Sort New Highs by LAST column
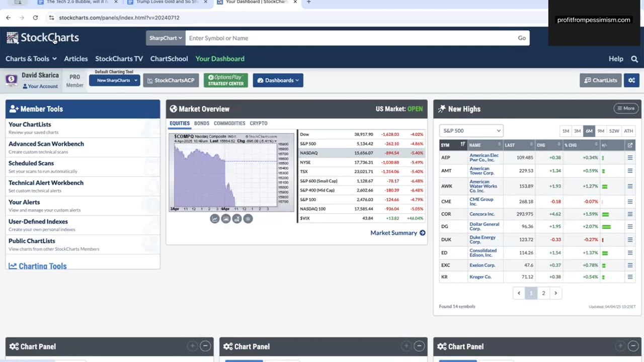 518,145
